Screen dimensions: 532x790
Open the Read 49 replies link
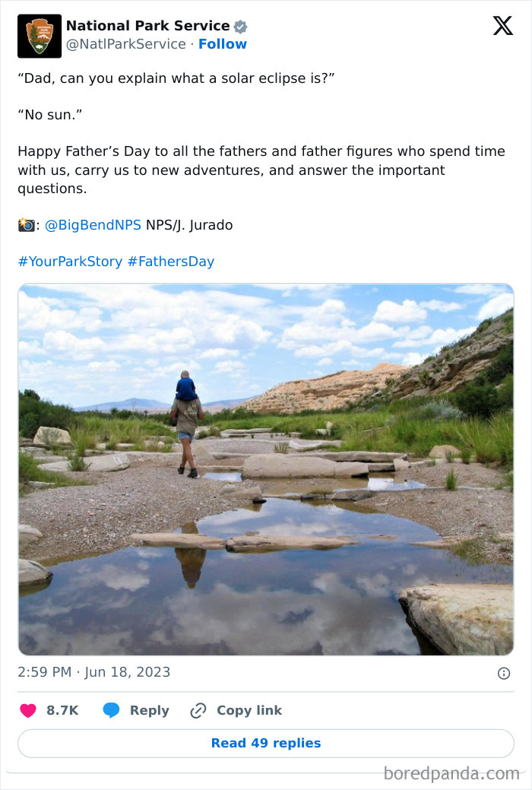pos(266,743)
